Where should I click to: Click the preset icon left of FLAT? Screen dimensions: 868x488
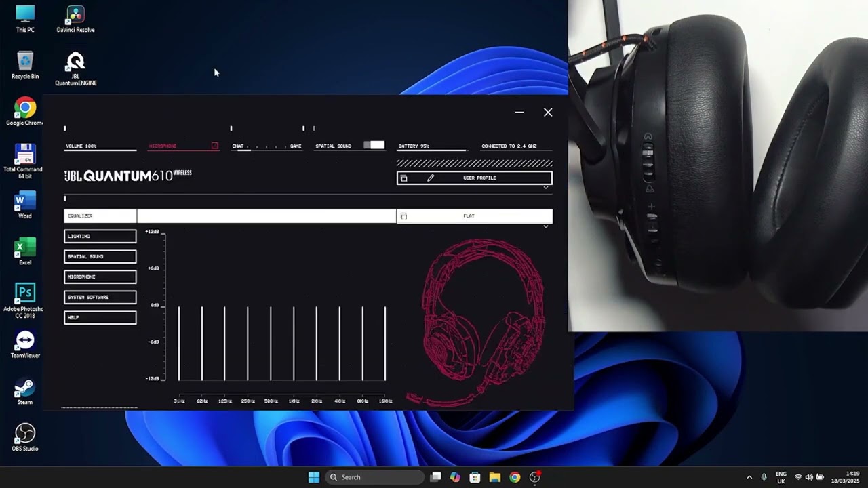pos(404,216)
